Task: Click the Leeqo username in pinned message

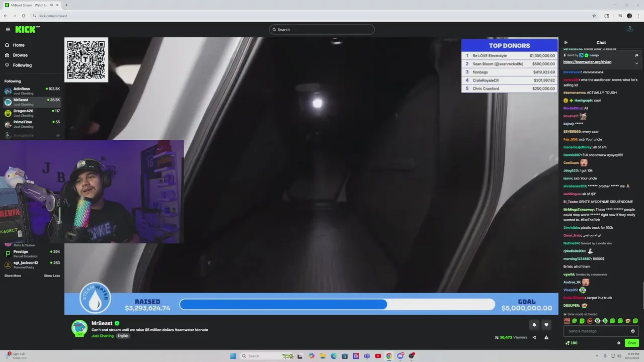Action: [x=594, y=55]
